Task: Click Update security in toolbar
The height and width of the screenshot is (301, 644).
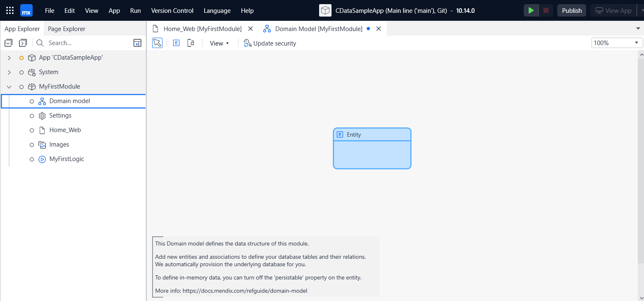Action: click(270, 43)
